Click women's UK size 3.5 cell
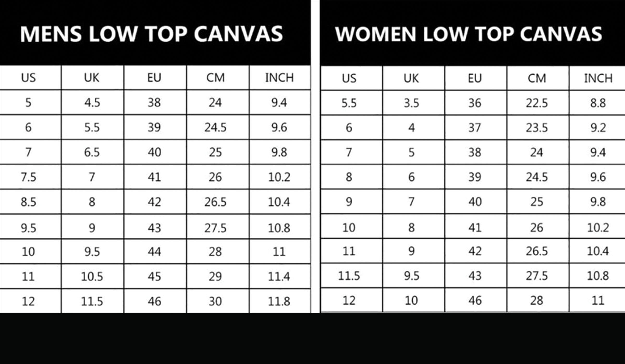 point(414,103)
